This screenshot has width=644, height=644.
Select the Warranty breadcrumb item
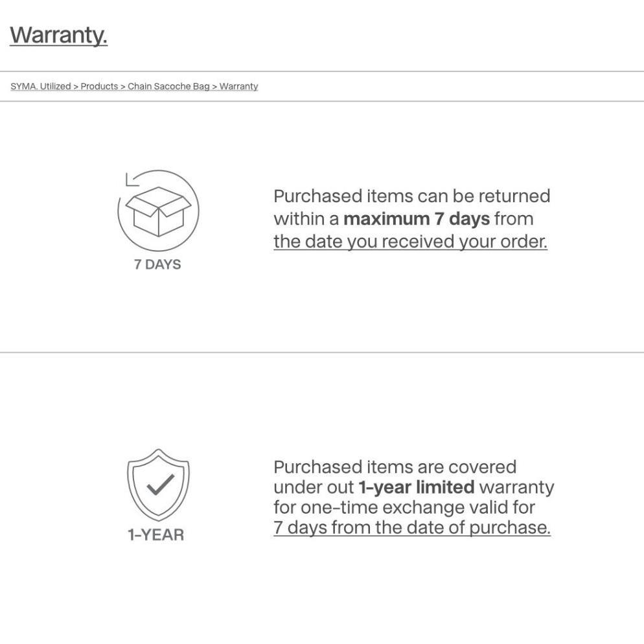238,87
